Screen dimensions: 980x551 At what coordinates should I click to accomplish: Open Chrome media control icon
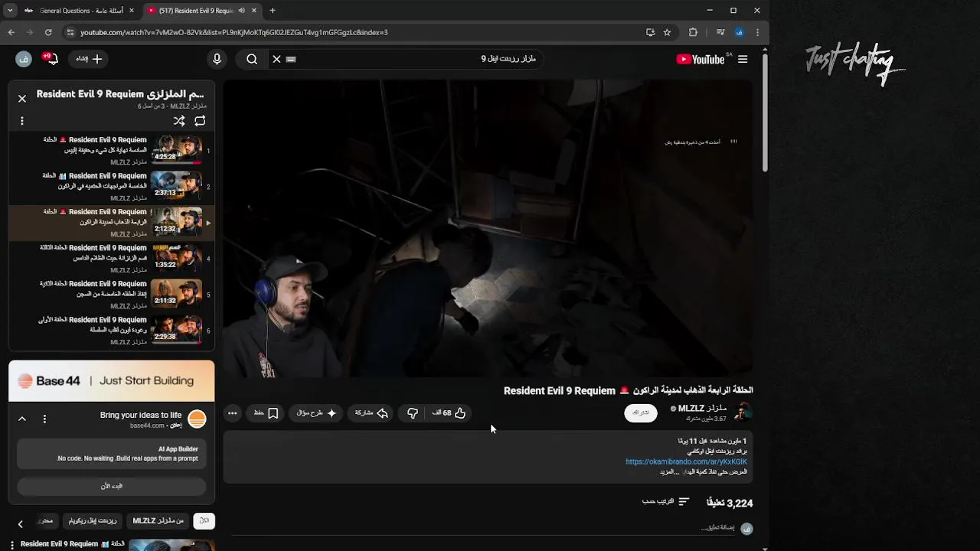click(720, 32)
